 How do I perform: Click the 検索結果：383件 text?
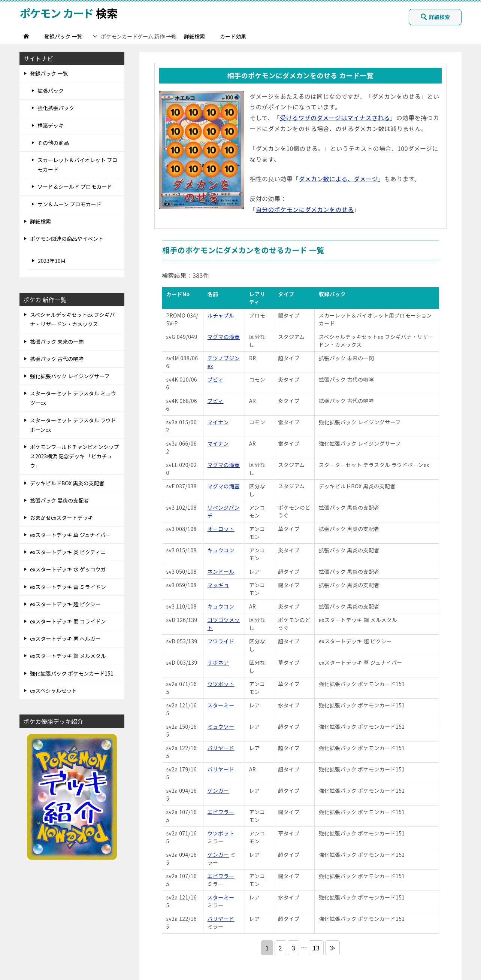click(185, 276)
